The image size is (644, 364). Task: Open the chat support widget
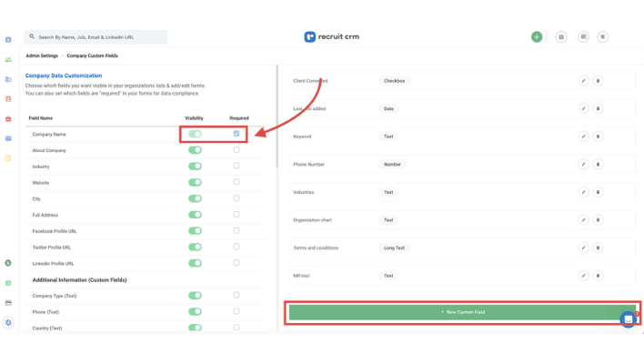tap(629, 319)
